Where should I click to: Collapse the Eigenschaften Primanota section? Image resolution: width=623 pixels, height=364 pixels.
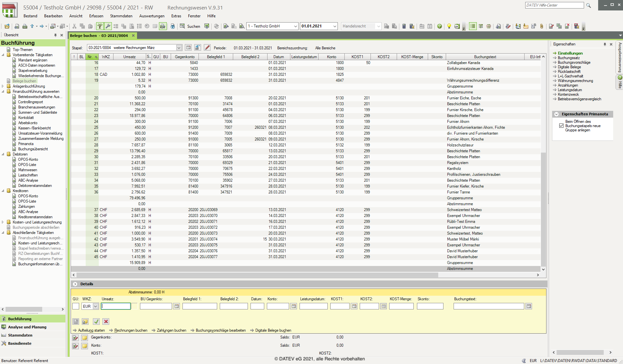(x=556, y=114)
